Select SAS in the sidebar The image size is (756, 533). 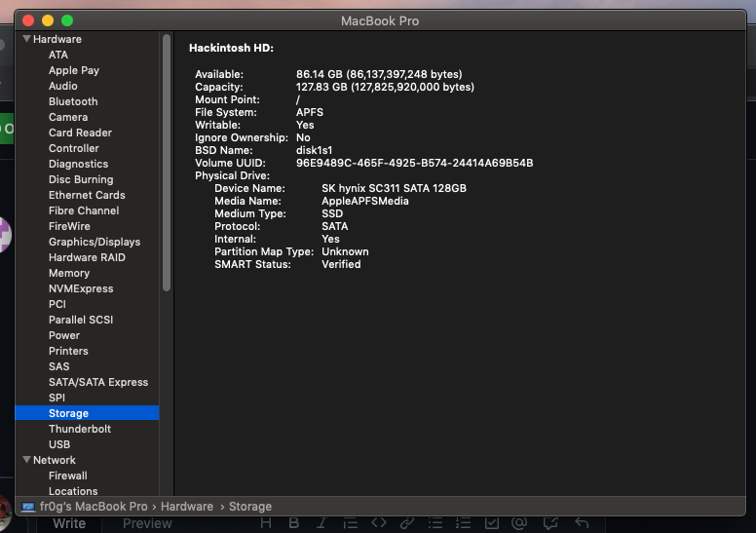click(58, 366)
